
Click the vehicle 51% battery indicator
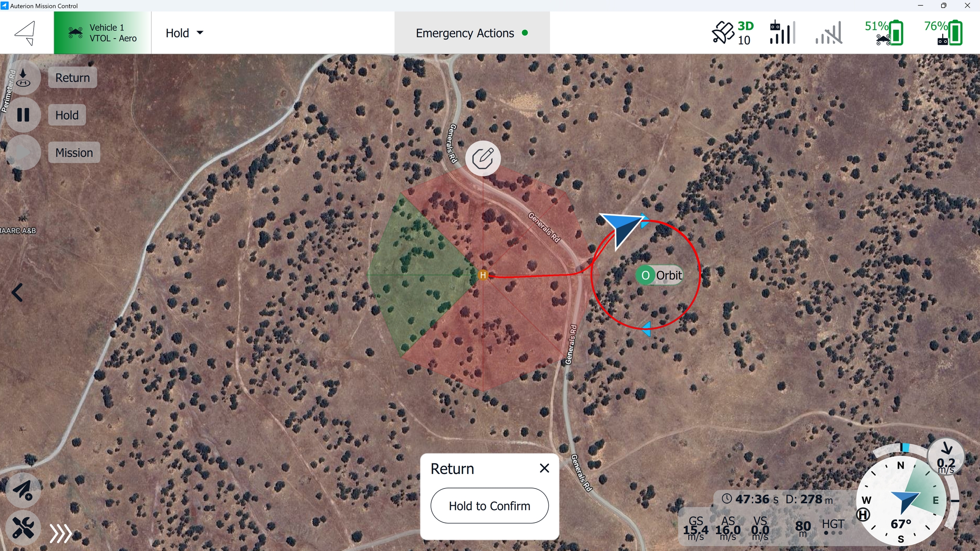point(884,33)
